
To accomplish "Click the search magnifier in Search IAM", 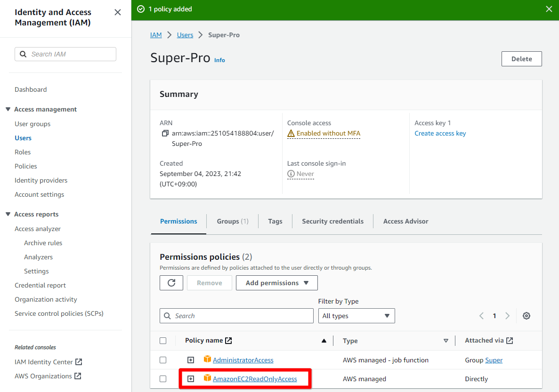I will pyautogui.click(x=23, y=54).
